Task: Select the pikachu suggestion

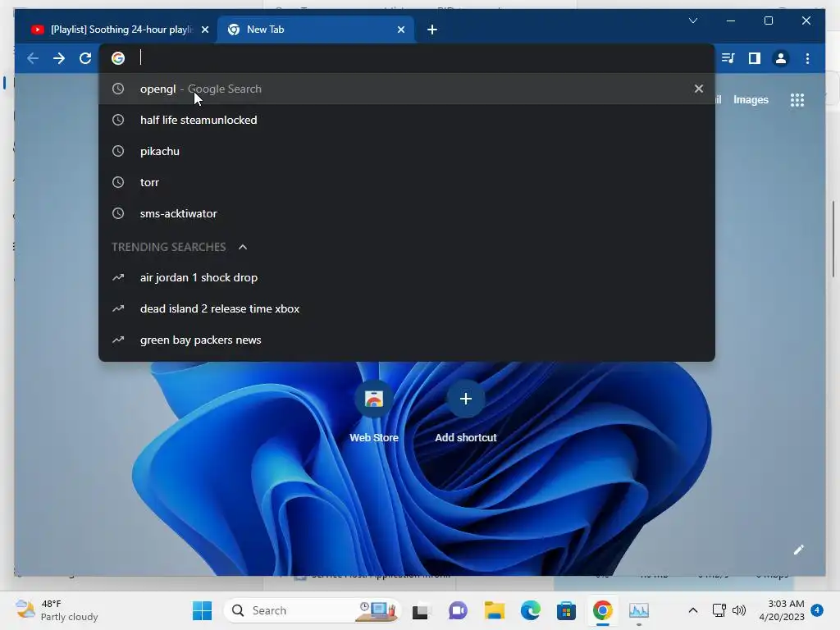Action: (x=406, y=151)
